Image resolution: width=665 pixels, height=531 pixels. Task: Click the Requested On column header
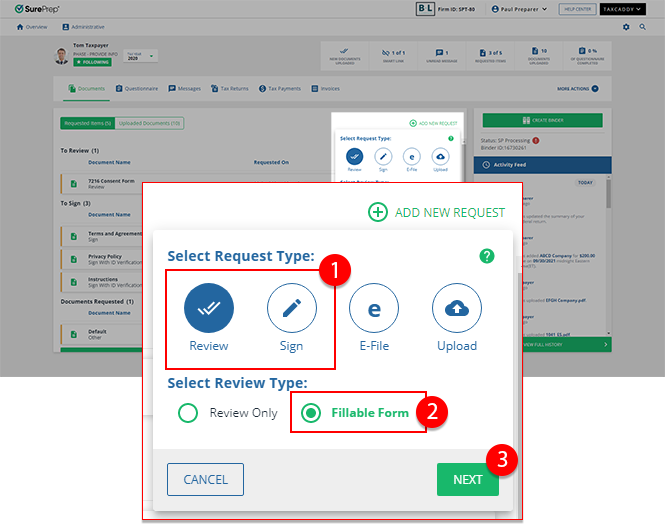[271, 162]
